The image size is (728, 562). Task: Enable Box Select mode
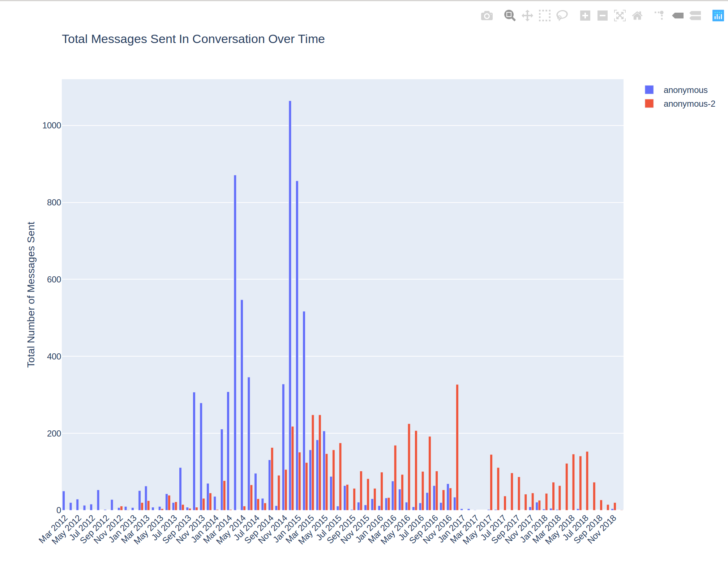click(x=544, y=16)
